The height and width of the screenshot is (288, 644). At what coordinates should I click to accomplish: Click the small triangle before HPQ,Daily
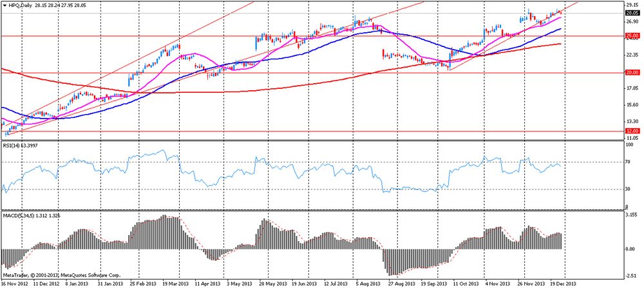pos(4,6)
